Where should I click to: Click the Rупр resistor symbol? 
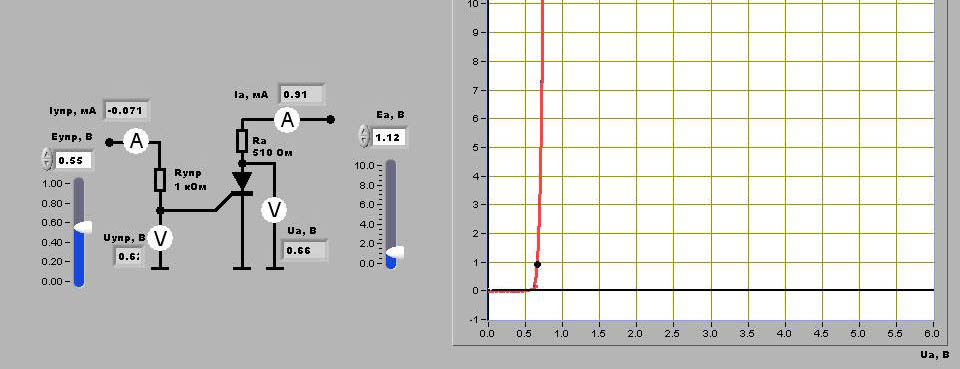tap(160, 181)
